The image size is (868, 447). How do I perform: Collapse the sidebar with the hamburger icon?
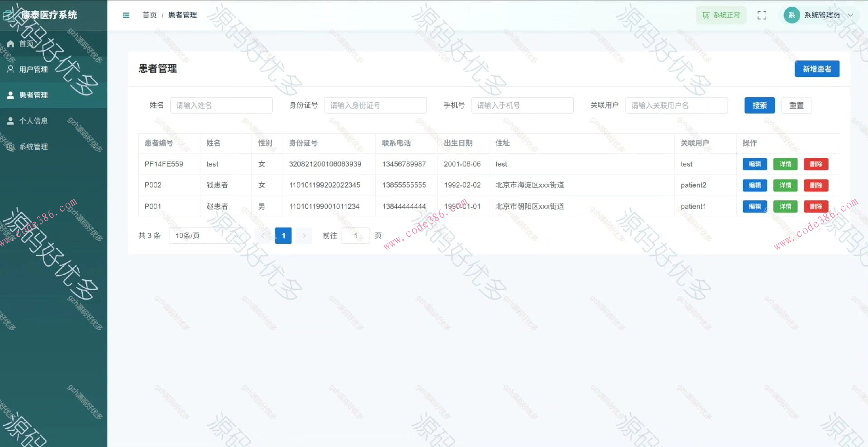pyautogui.click(x=126, y=15)
